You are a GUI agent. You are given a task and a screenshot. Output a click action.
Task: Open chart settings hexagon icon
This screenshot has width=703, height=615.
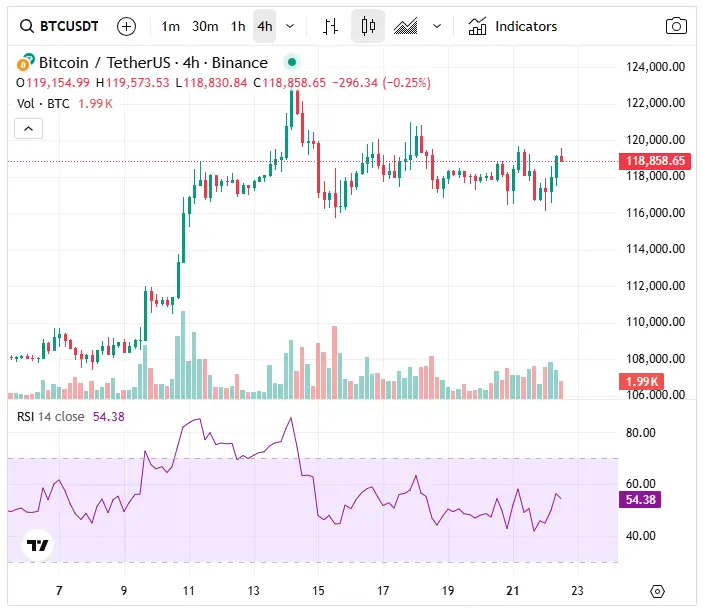[657, 591]
